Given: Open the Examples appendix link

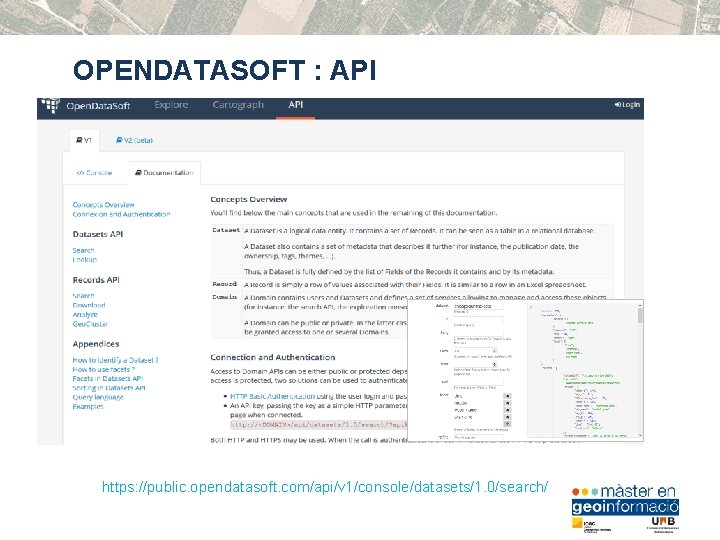Looking at the screenshot, I should click(x=88, y=406).
